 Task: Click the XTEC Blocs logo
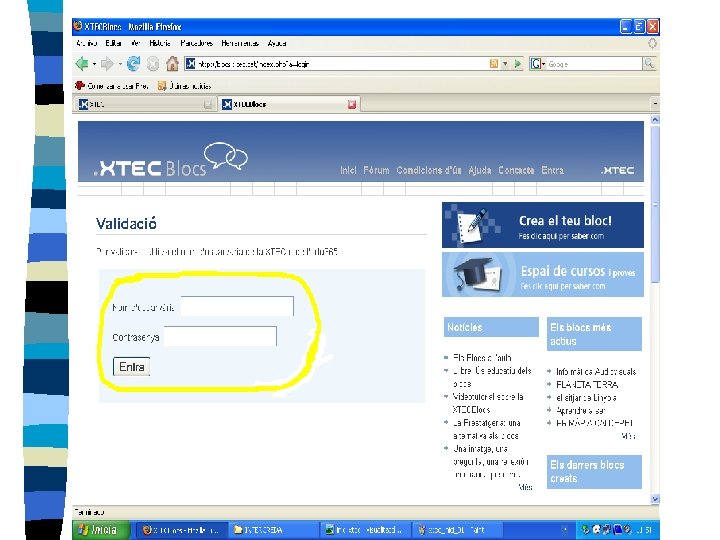click(170, 160)
